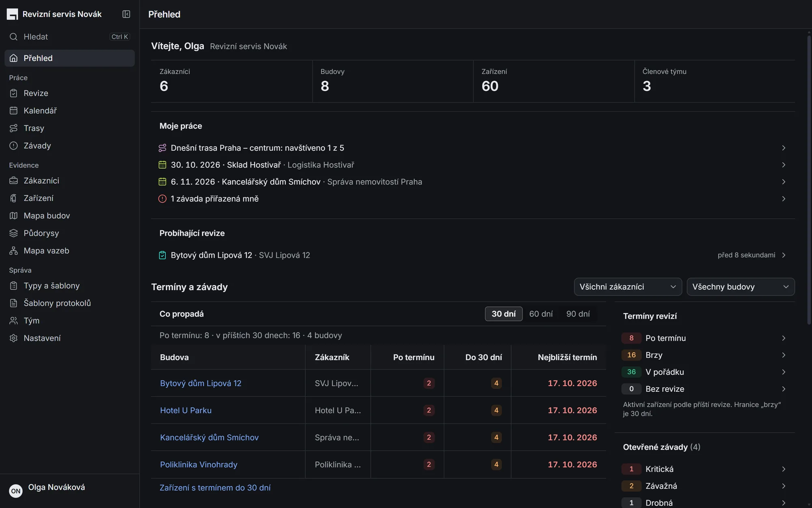The width and height of the screenshot is (812, 508).
Task: Open ongoing revision Bytový dům Lipová 12
Action: point(473,255)
